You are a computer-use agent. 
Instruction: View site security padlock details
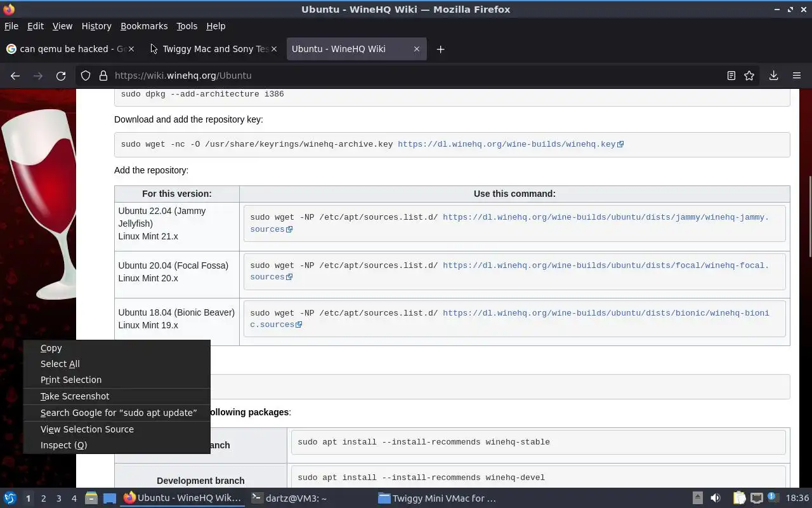coord(103,76)
